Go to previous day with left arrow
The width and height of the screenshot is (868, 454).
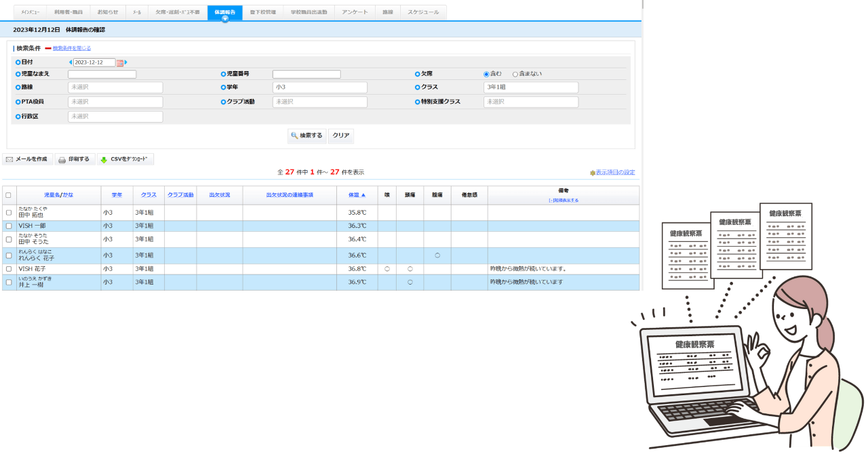pyautogui.click(x=71, y=62)
